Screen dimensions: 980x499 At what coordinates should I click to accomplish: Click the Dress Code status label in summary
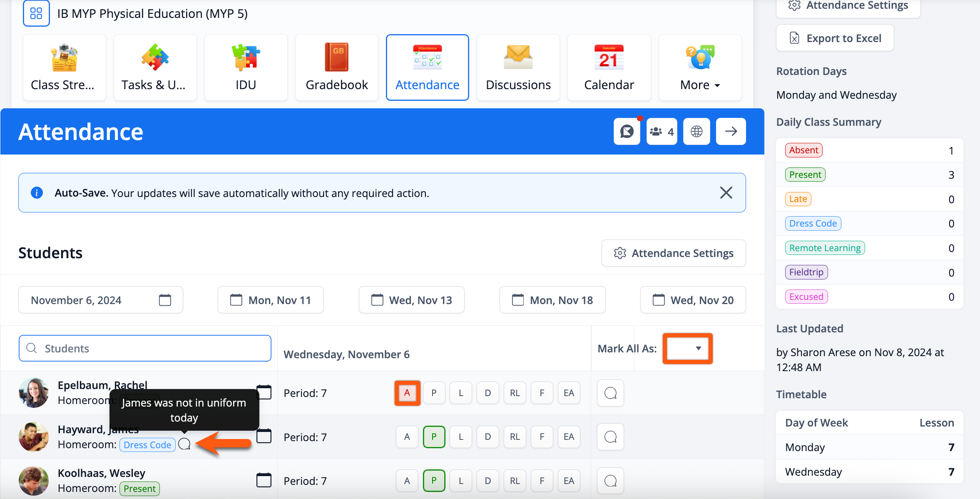click(x=813, y=223)
